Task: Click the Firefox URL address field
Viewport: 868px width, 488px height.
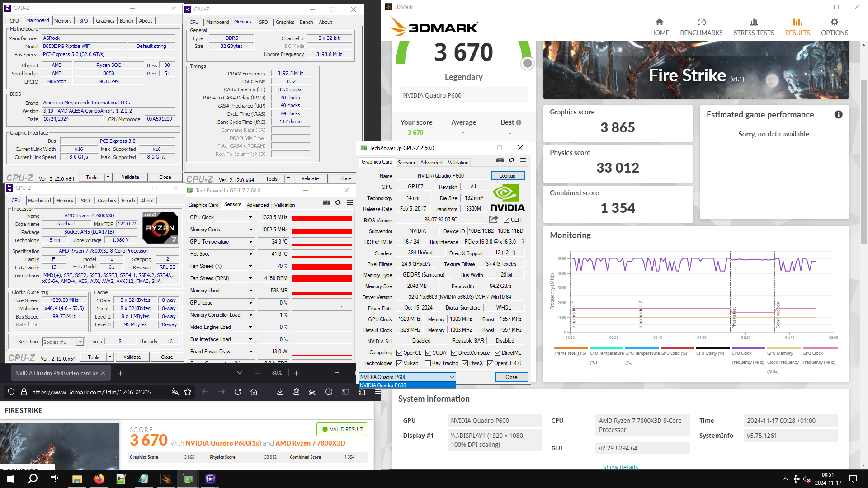Action: click(92, 392)
